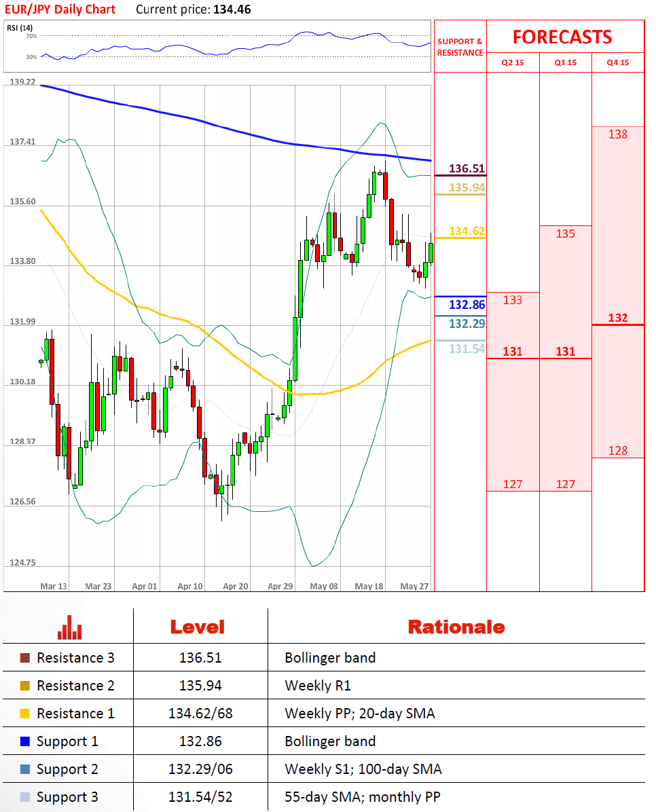Click '55-day SMA; monthly PP' rationale cell
This screenshot has width=656, height=812.
(x=363, y=797)
